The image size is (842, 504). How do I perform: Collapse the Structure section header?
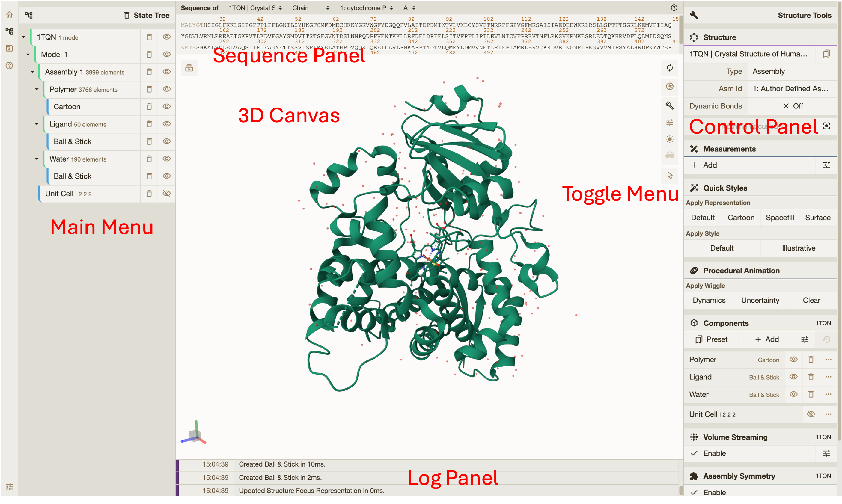point(760,37)
